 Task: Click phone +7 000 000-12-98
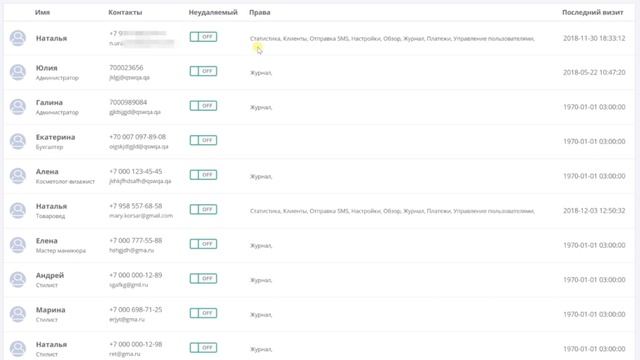coord(136,344)
